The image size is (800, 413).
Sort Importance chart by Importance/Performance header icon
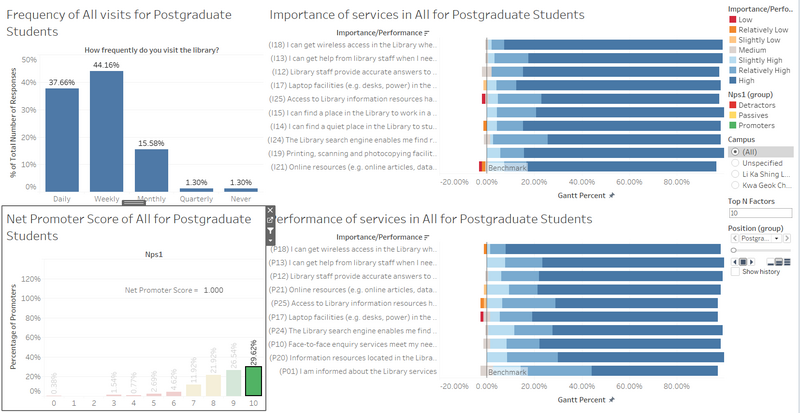pos(427,33)
